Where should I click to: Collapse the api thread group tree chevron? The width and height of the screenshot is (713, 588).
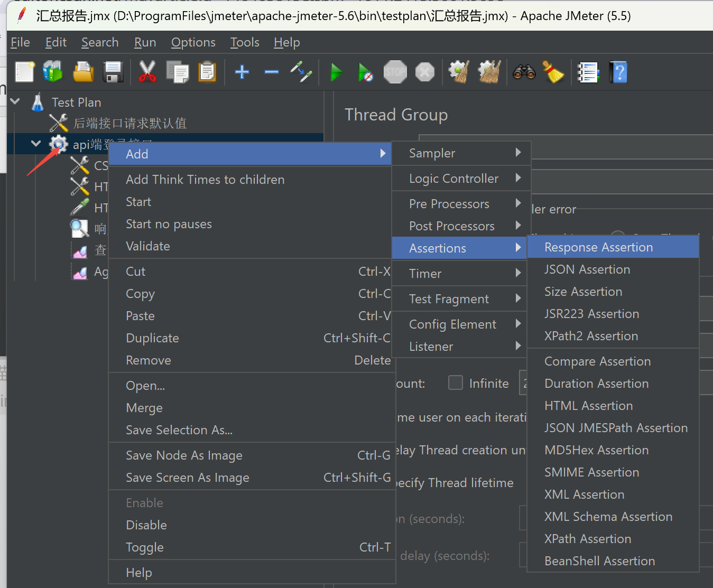pyautogui.click(x=36, y=143)
